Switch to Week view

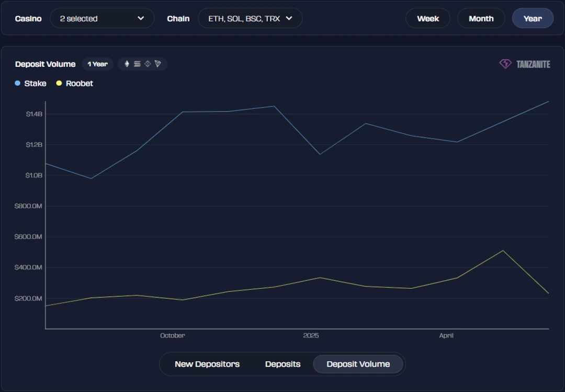point(428,18)
